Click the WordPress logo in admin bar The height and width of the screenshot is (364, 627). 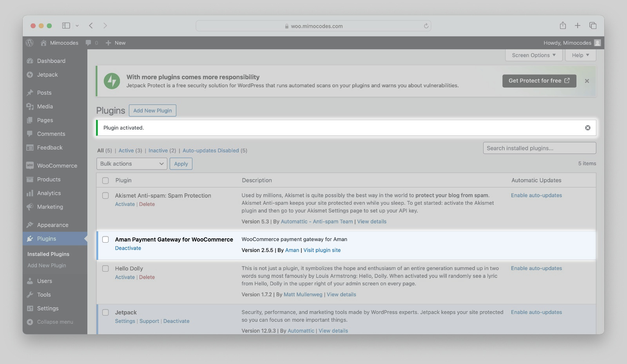[x=30, y=43]
